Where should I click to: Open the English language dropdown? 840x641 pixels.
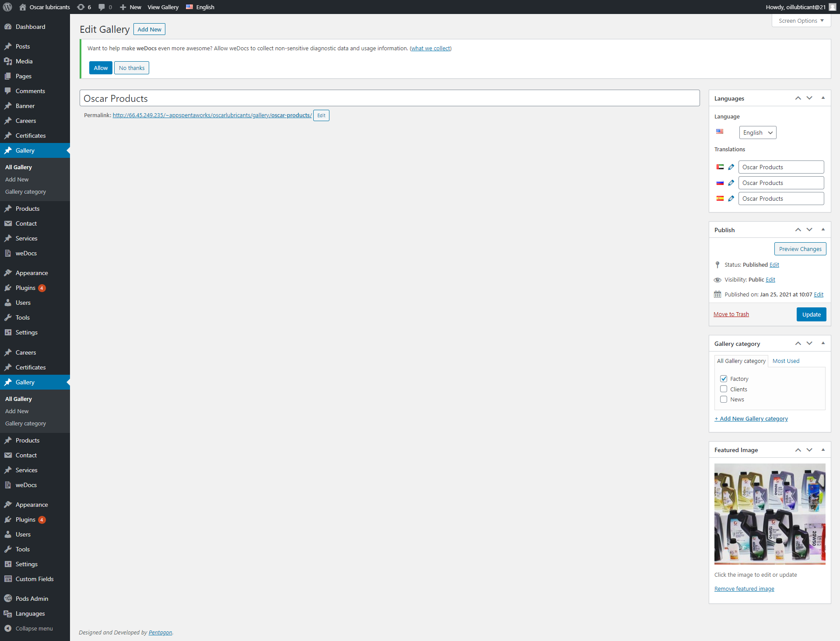[x=758, y=132]
